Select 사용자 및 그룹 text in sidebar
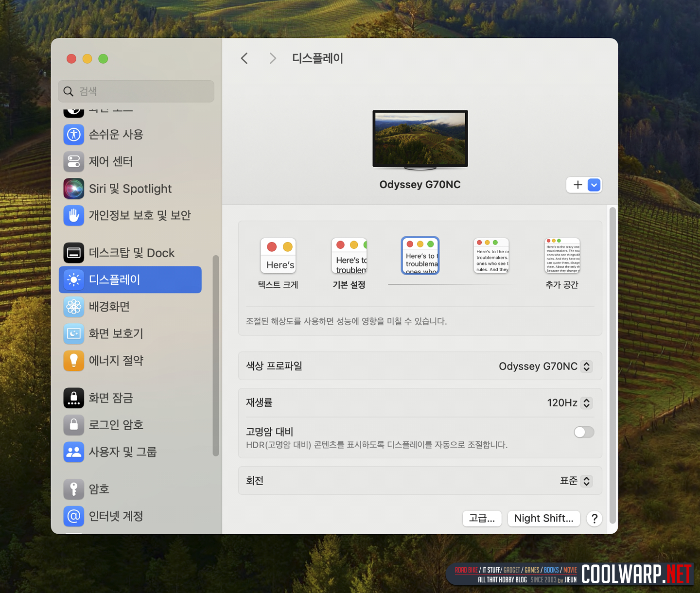The image size is (700, 593). point(123,452)
